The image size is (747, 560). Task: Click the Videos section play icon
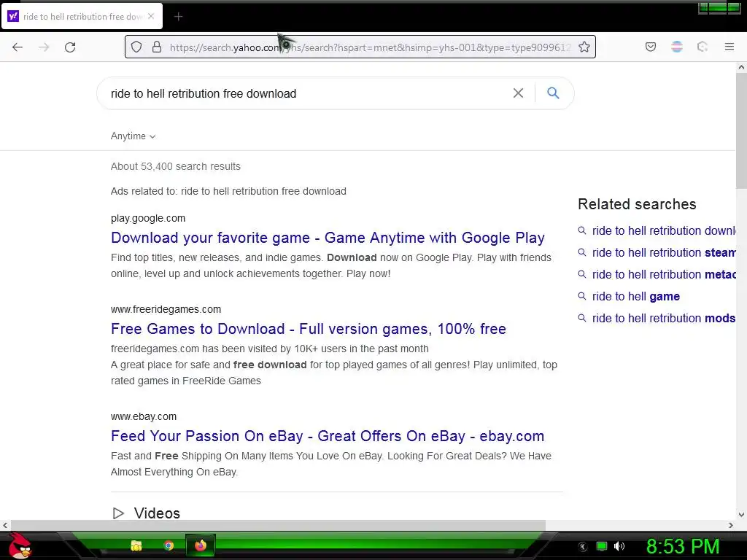[118, 513]
